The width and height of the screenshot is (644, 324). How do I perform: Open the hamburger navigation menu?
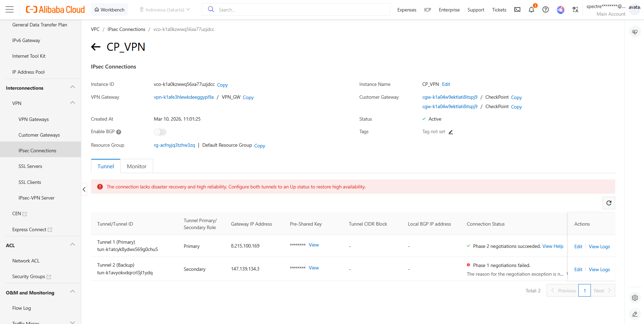pos(10,9)
